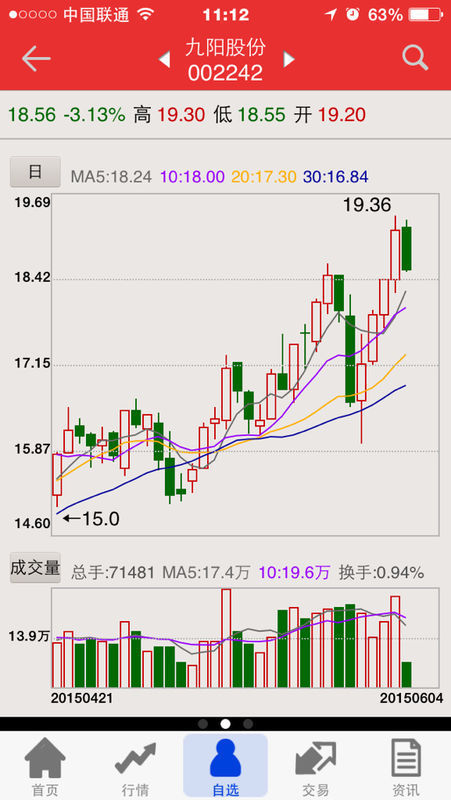The image size is (451, 800).
Task: Tap the back arrow icon
Action: pos(36,59)
